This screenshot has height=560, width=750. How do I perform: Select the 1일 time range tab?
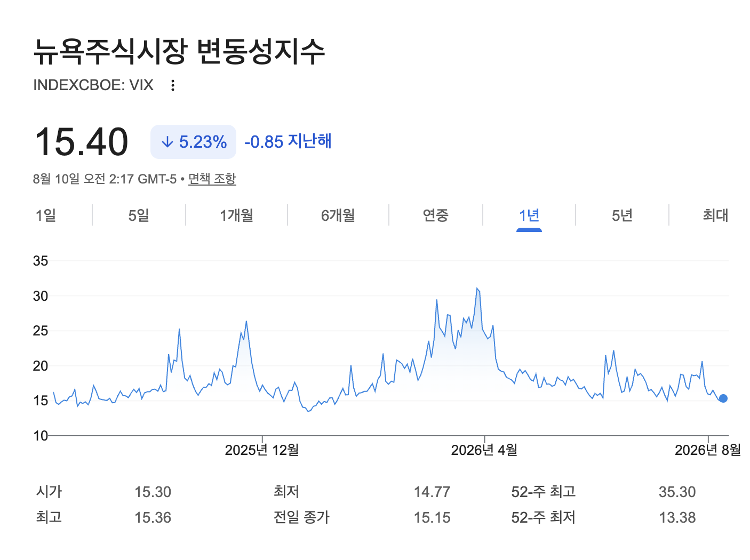(x=46, y=215)
